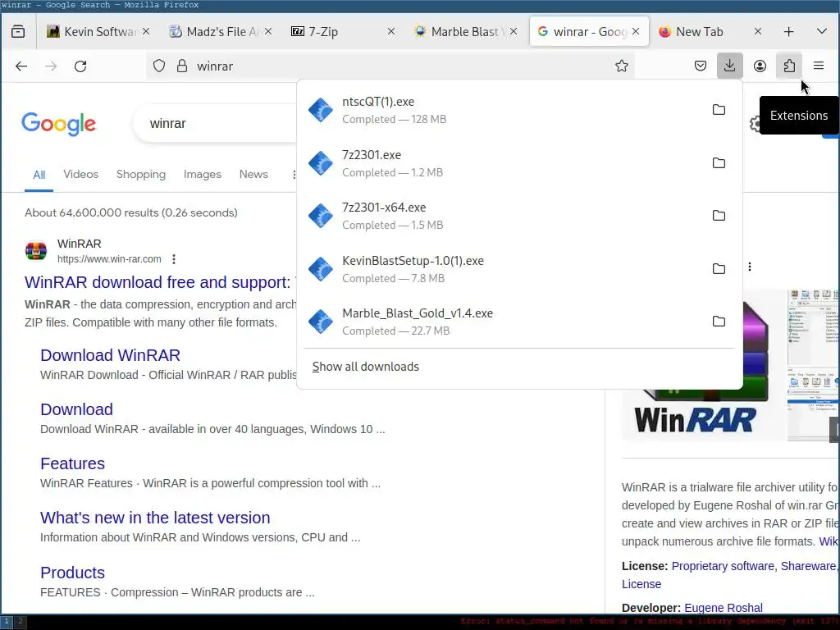The width and height of the screenshot is (840, 630).
Task: Show ntscQT(1).exe in folder
Action: [x=719, y=110]
